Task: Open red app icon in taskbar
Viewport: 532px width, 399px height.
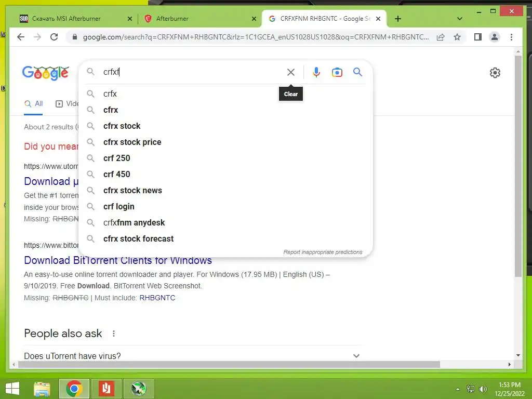Action: point(106,389)
